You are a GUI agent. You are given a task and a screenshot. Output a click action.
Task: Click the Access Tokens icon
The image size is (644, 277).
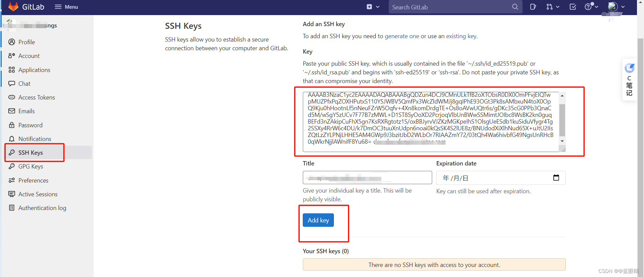[12, 97]
